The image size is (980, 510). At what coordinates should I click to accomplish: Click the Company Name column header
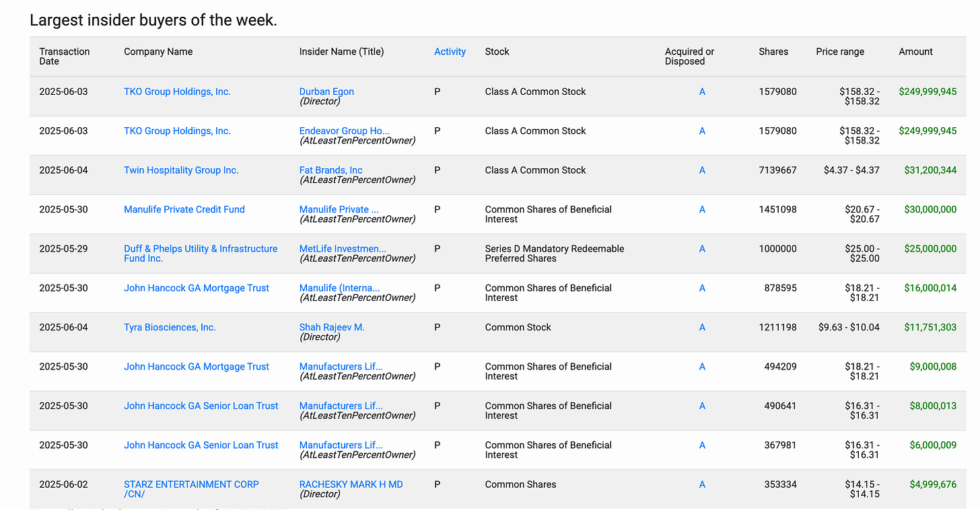[x=158, y=52]
